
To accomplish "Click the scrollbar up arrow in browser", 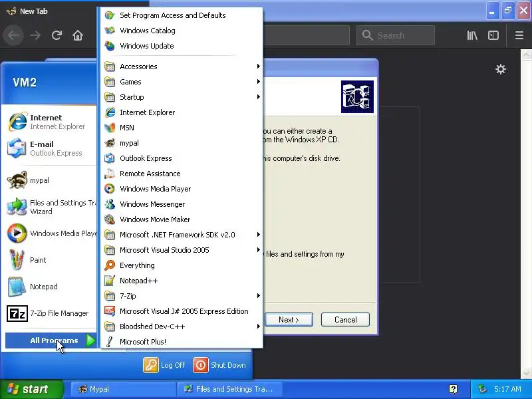I will [526, 55].
